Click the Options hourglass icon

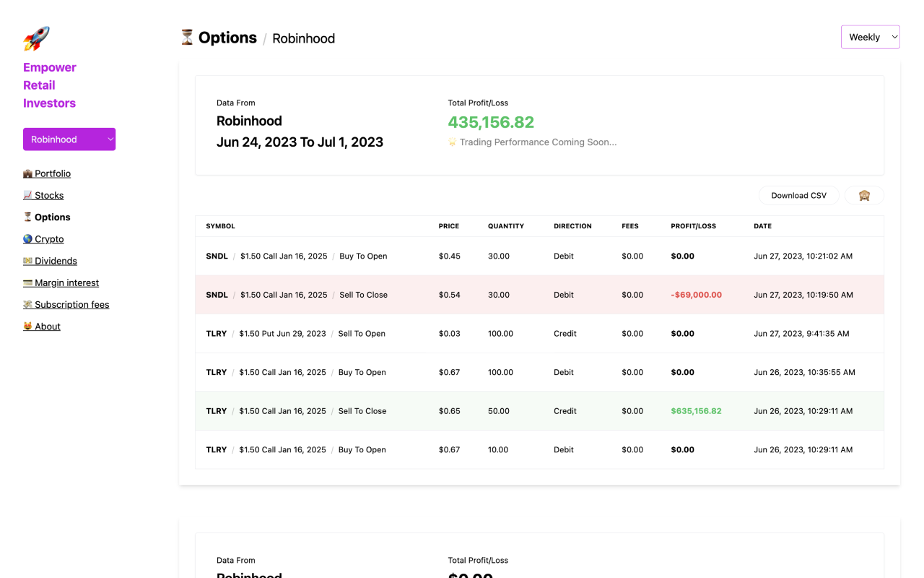(27, 217)
